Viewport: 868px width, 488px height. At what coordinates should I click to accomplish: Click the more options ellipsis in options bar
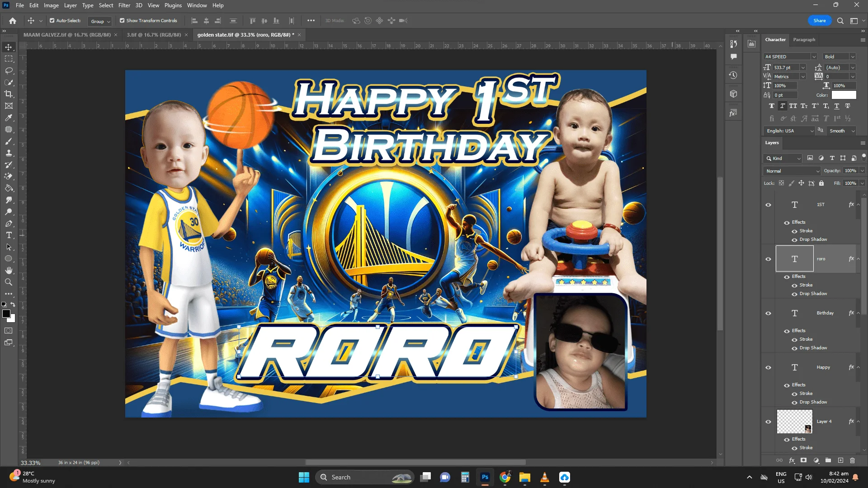(311, 21)
